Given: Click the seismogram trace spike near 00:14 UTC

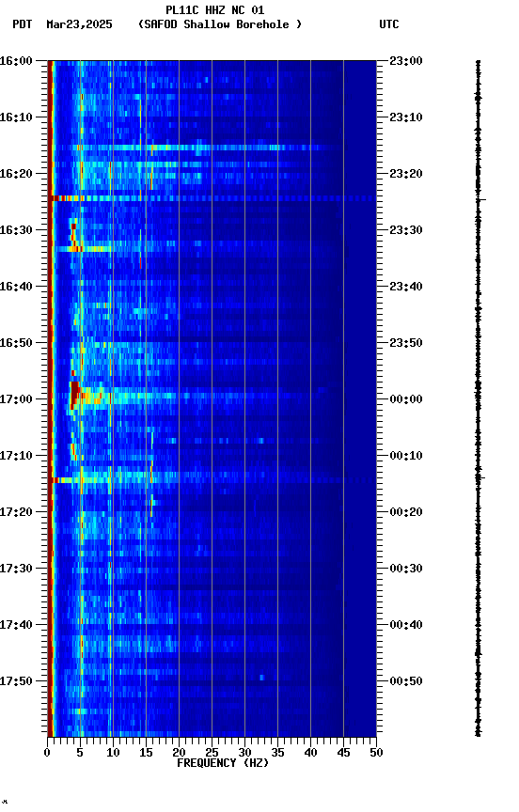Looking at the screenshot, I should pos(480,477).
